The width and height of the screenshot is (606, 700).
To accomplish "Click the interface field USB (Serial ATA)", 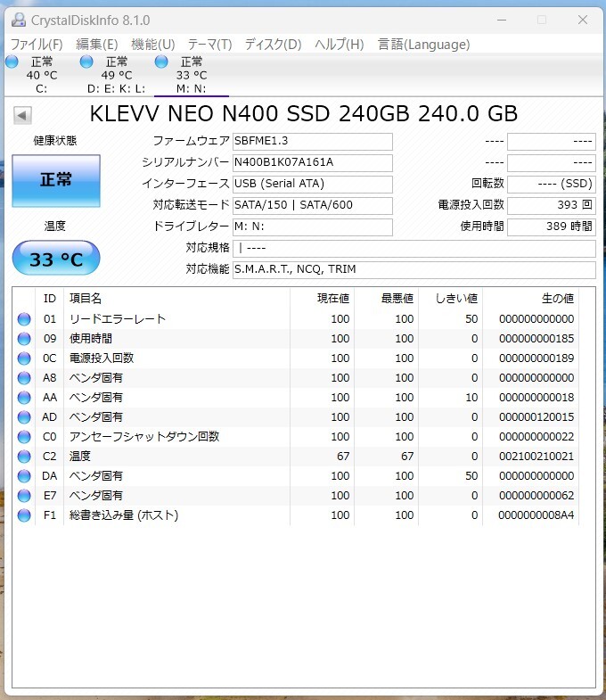I will pos(313,185).
